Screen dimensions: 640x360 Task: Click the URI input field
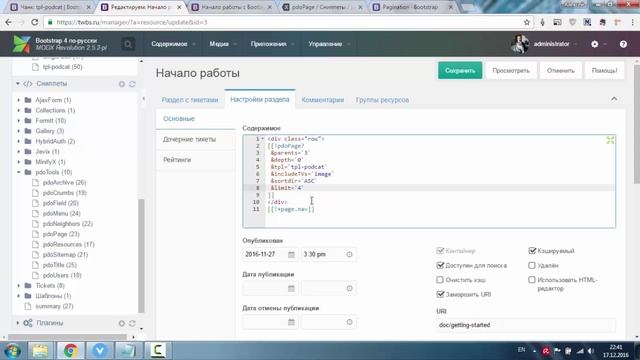click(525, 325)
